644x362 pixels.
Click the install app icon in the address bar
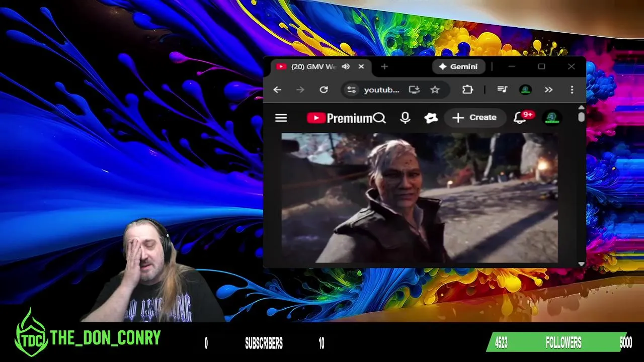(x=414, y=89)
